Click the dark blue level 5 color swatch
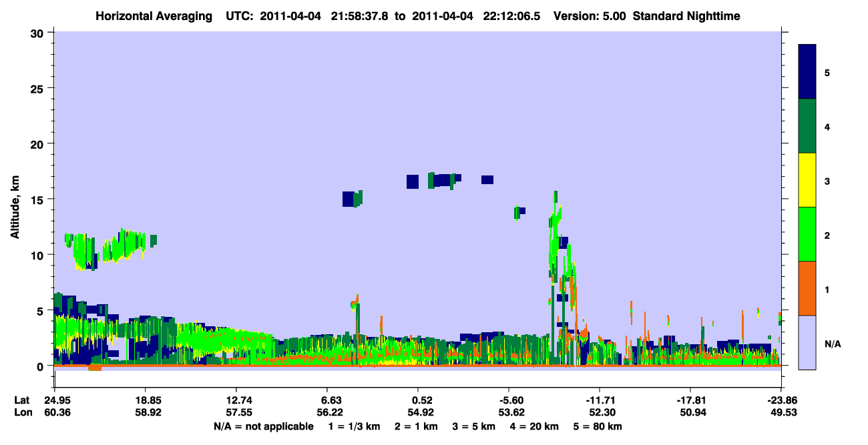 coord(807,72)
